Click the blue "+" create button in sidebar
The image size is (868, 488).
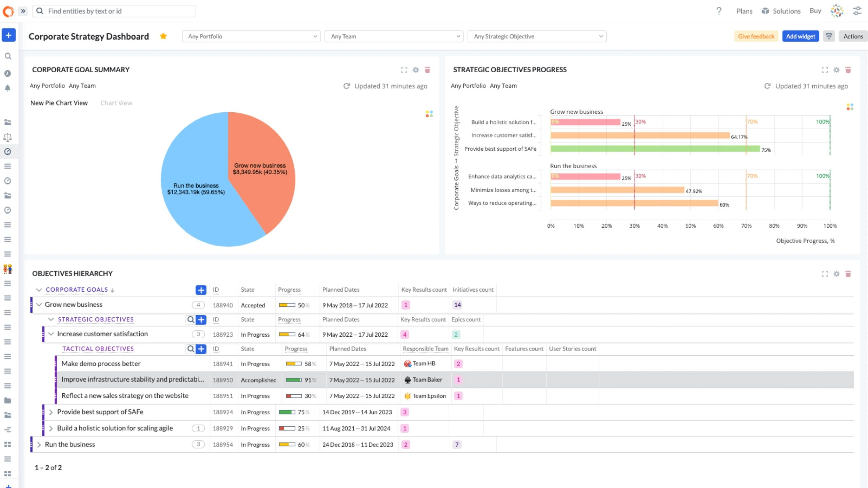pyautogui.click(x=8, y=35)
